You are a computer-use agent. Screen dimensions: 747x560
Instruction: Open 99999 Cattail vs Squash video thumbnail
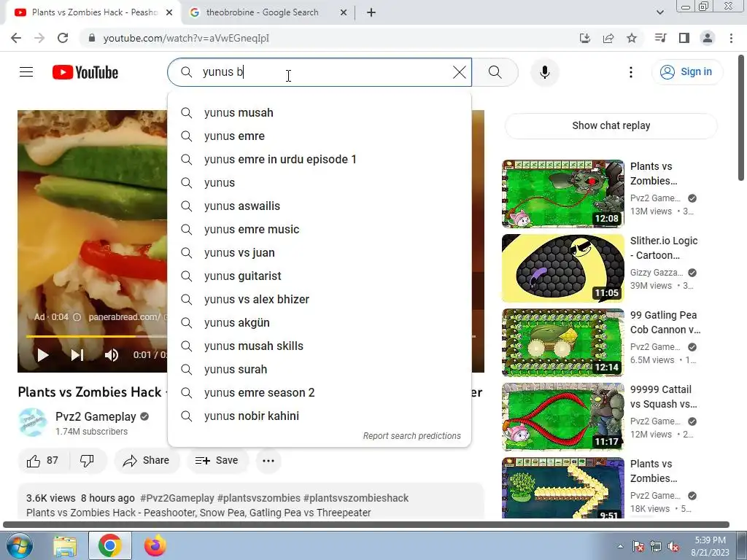click(562, 416)
